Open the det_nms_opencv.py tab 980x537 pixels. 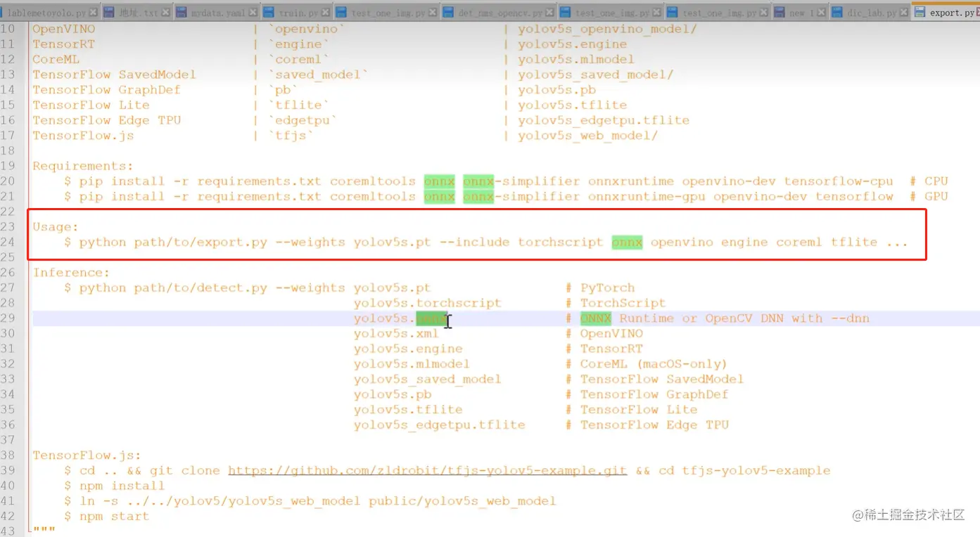click(499, 12)
